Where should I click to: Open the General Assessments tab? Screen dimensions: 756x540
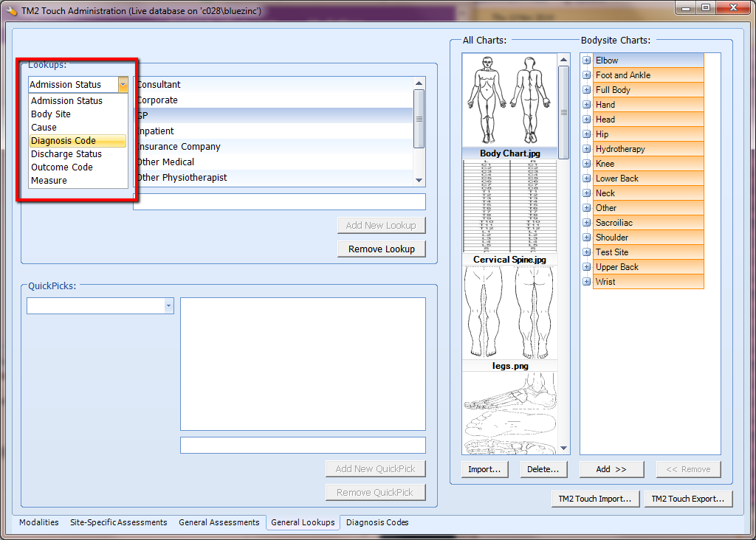[219, 522]
